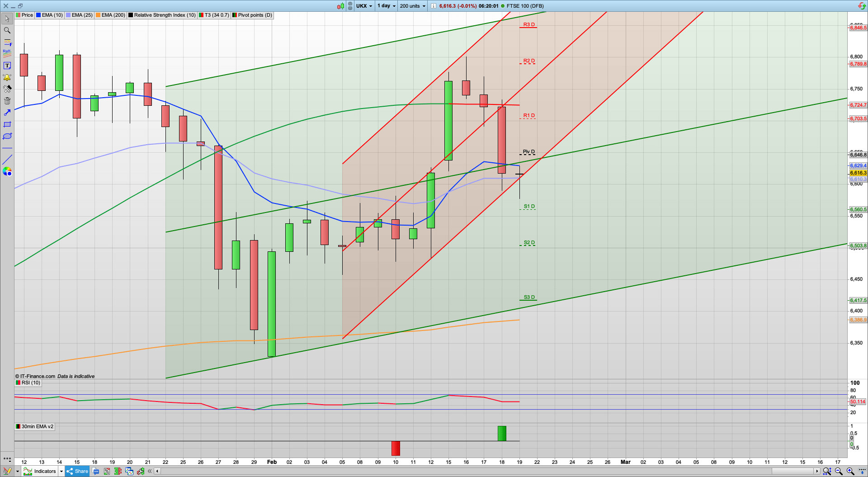Select the text annotation tool
The height and width of the screenshot is (477, 868).
point(7,66)
